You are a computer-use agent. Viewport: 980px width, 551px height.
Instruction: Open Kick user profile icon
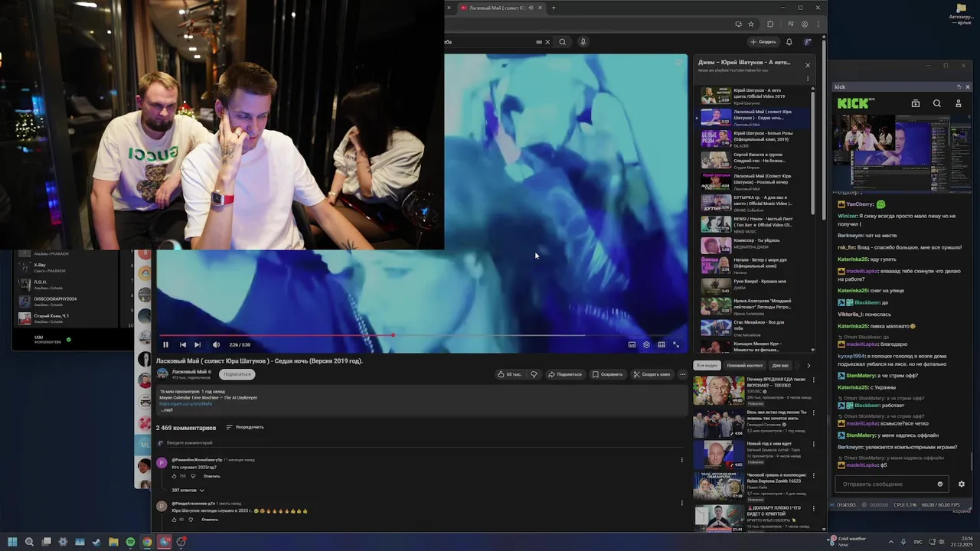click(958, 103)
